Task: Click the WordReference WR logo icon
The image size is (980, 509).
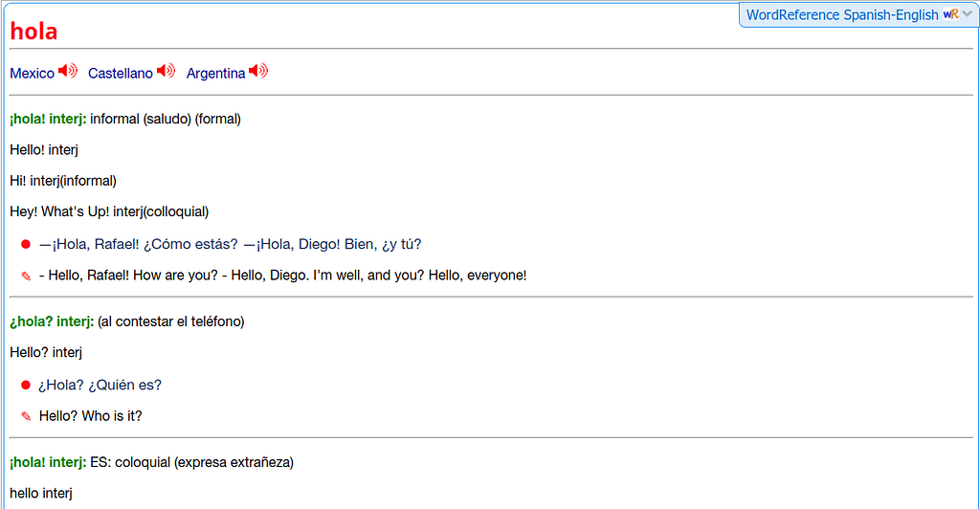Action: (950, 14)
